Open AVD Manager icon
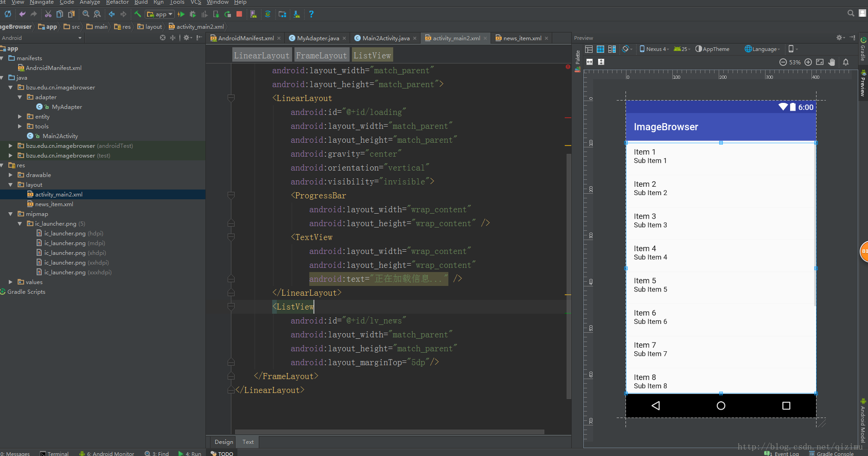 (253, 14)
